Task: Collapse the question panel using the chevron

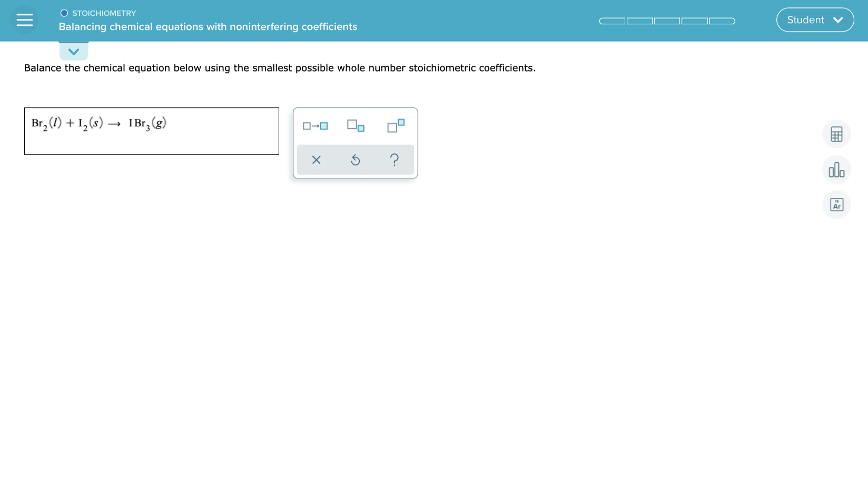Action: point(74,51)
